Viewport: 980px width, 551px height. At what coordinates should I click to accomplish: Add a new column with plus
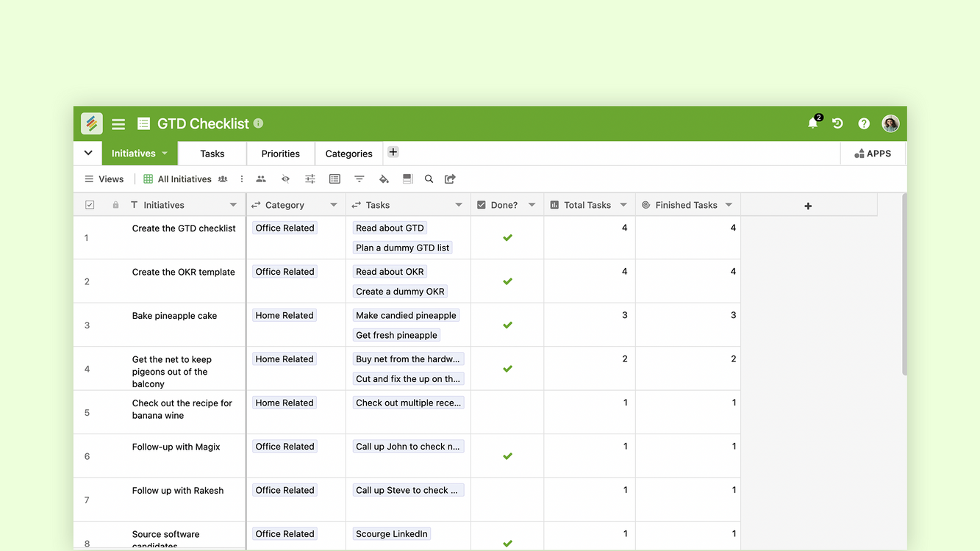(808, 206)
